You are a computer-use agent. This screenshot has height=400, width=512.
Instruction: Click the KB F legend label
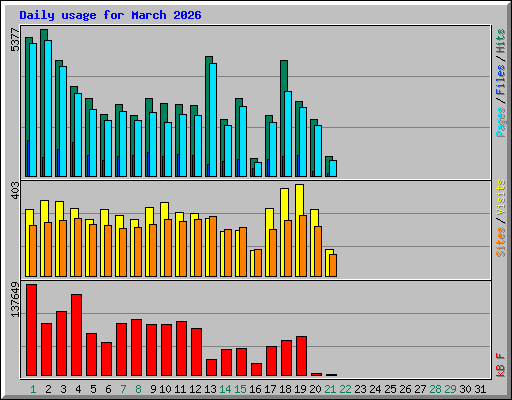(x=501, y=365)
